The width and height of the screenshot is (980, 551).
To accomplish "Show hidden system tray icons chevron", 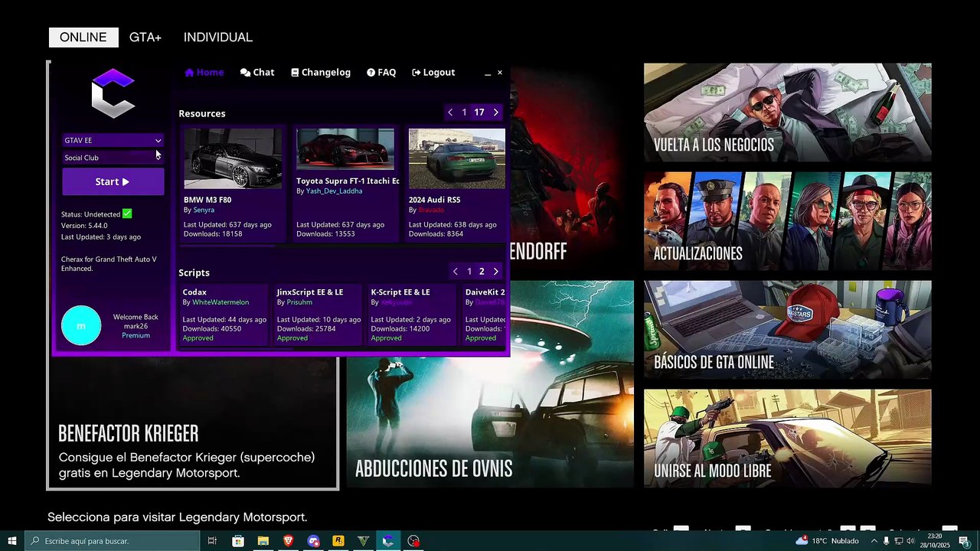I will (874, 541).
